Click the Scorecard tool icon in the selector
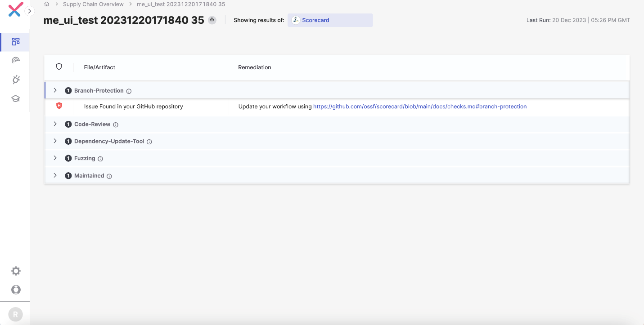The image size is (644, 325). click(296, 20)
